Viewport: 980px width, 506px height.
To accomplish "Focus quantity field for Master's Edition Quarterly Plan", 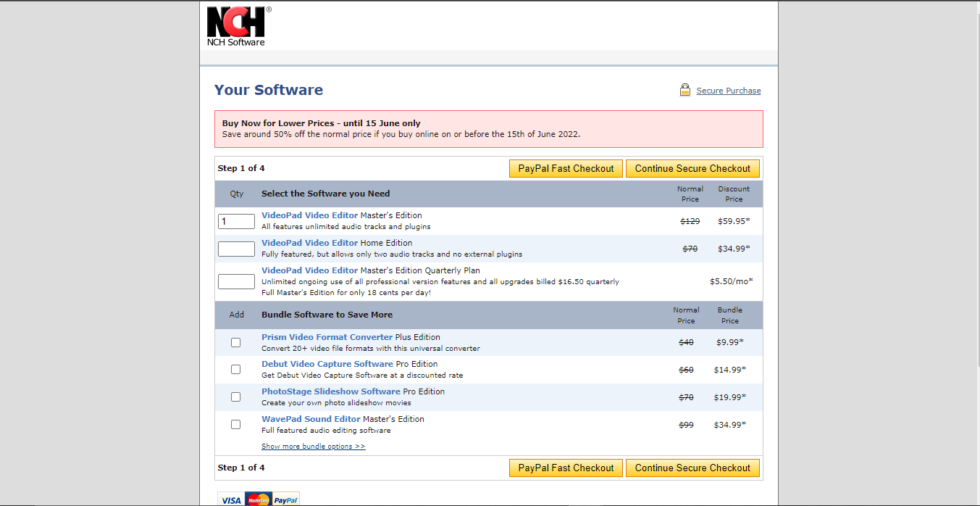I will [236, 281].
